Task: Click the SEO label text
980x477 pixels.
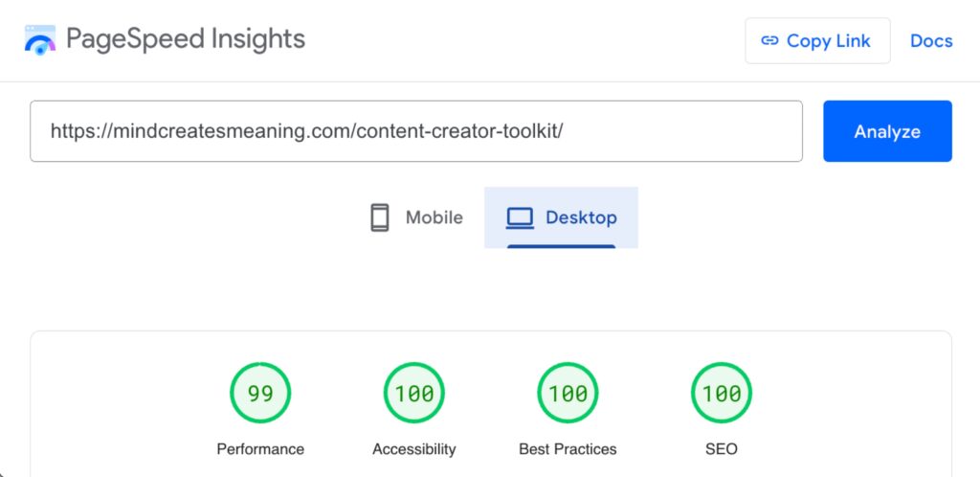Action: (x=722, y=448)
